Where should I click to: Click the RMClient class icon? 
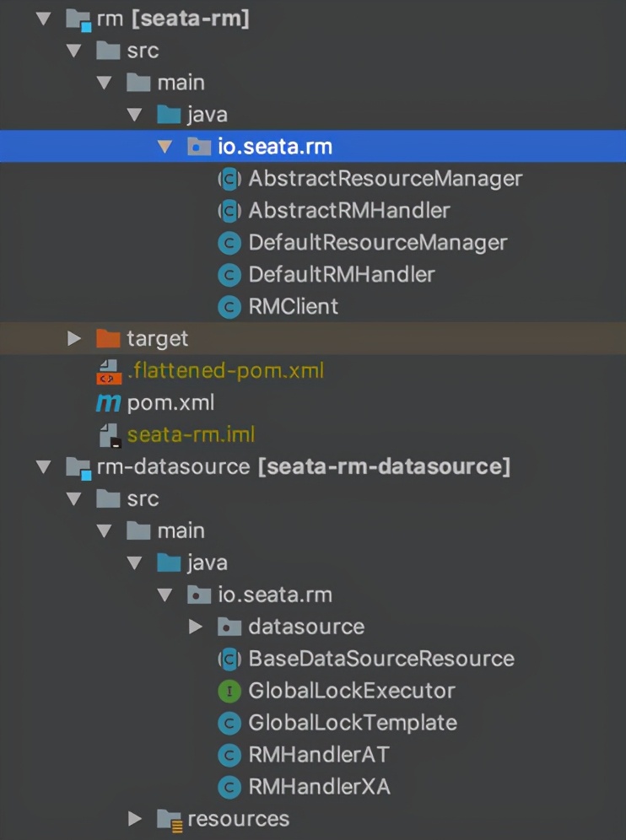coord(229,307)
